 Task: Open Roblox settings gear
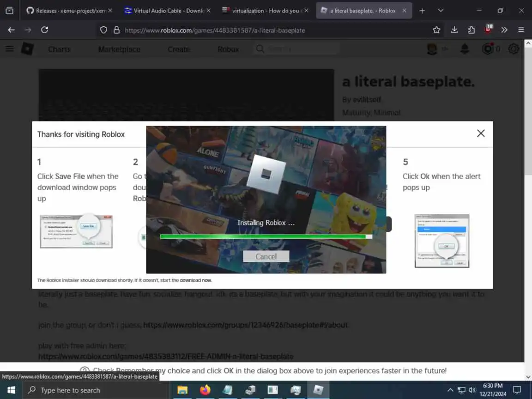click(x=514, y=49)
